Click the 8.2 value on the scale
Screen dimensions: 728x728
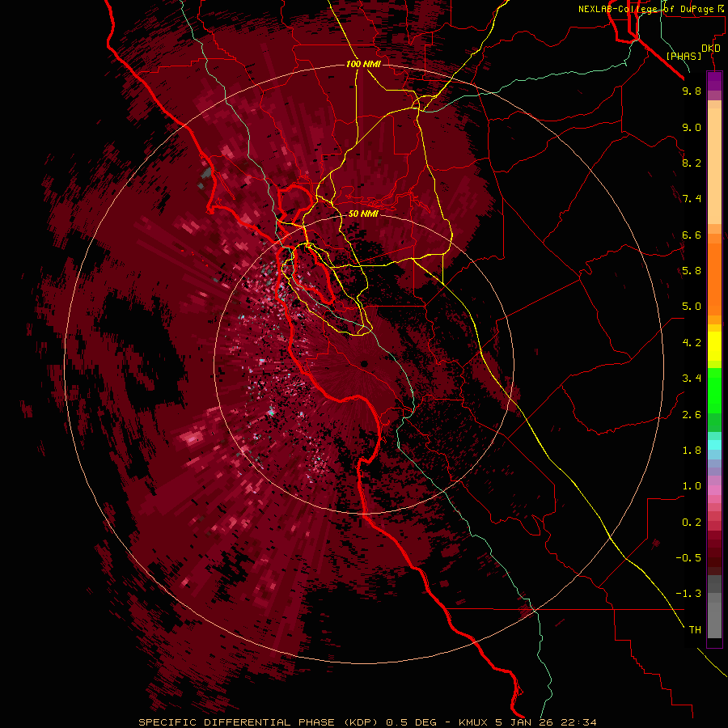click(692, 163)
